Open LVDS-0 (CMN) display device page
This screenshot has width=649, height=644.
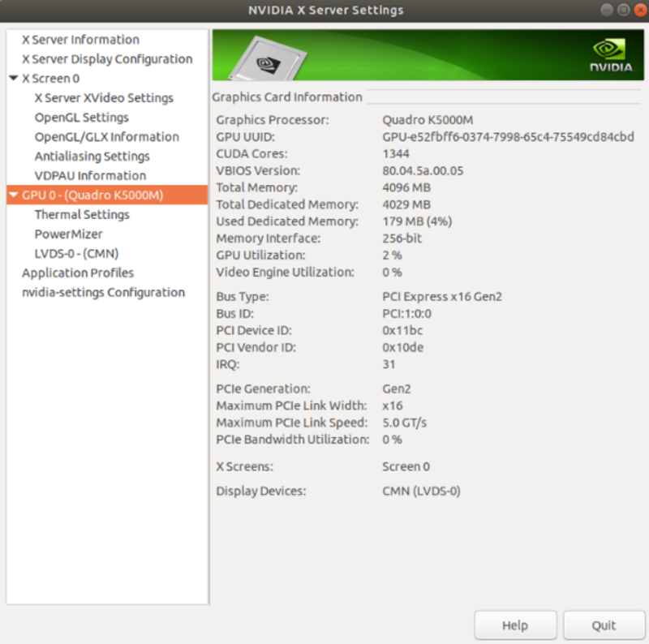[76, 254]
